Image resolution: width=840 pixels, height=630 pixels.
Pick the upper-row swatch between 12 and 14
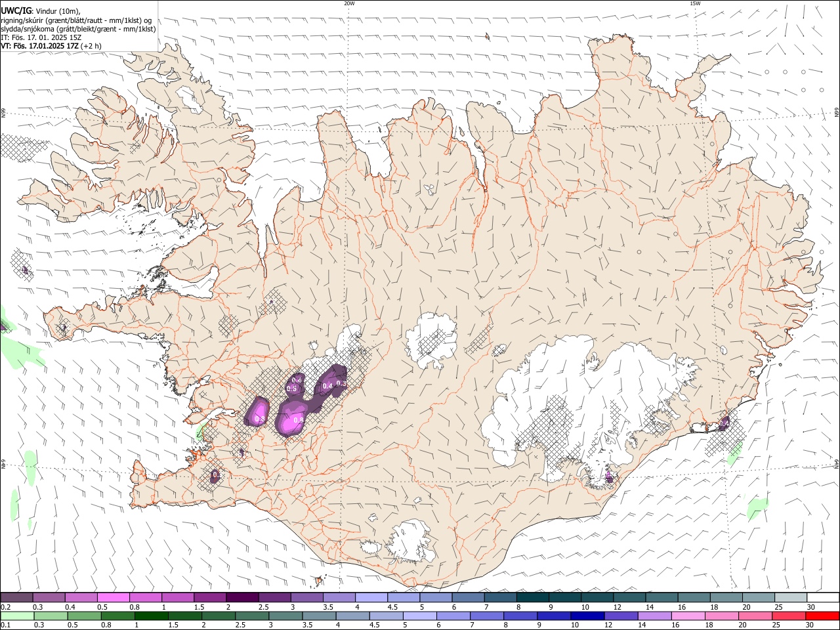pos(629,597)
